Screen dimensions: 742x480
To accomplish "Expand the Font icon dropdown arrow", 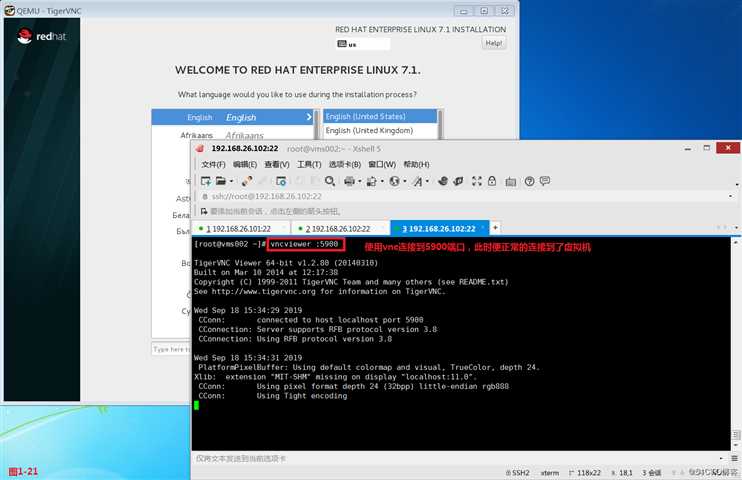I will pos(427,181).
